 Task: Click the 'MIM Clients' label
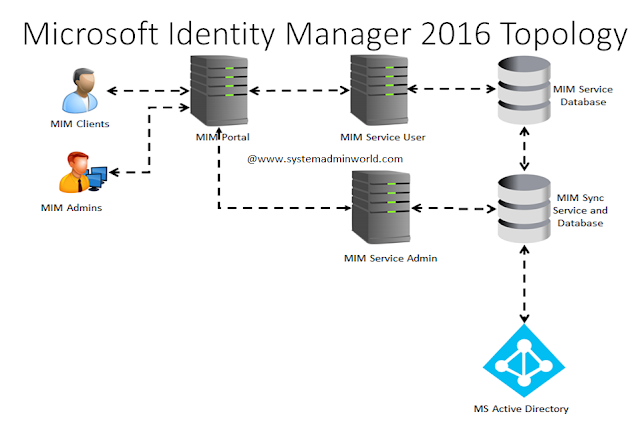80,124
